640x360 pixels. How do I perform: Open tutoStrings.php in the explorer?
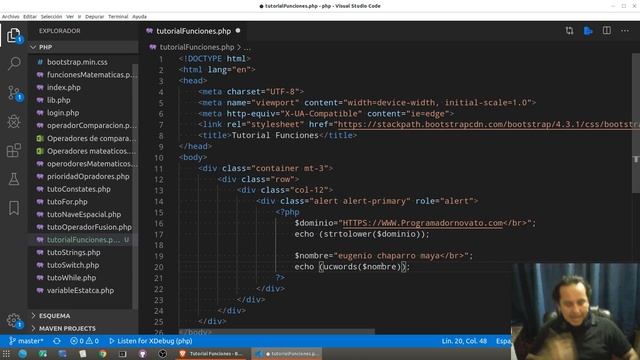pos(73,252)
